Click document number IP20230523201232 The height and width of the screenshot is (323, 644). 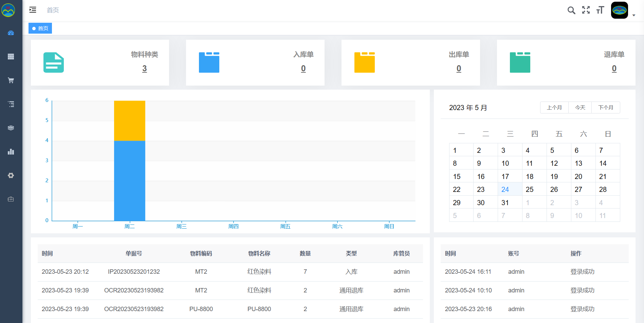click(134, 272)
